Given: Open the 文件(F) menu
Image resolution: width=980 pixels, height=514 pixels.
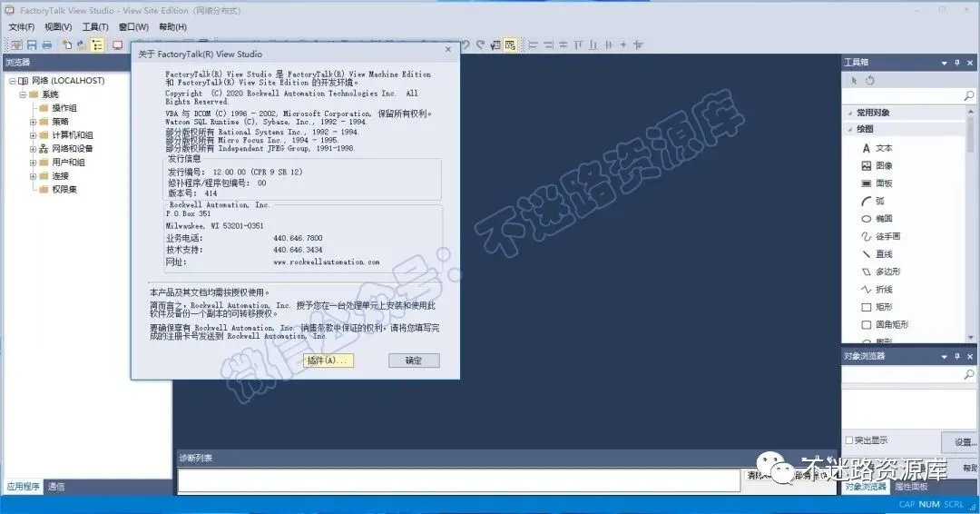Looking at the screenshot, I should [x=21, y=27].
